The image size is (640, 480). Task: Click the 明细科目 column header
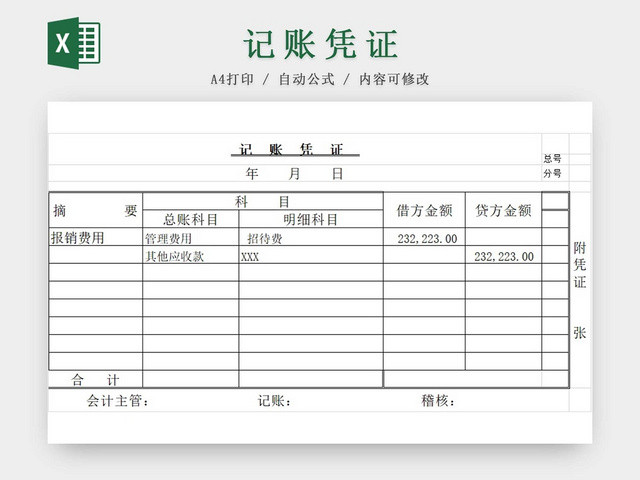[311, 220]
